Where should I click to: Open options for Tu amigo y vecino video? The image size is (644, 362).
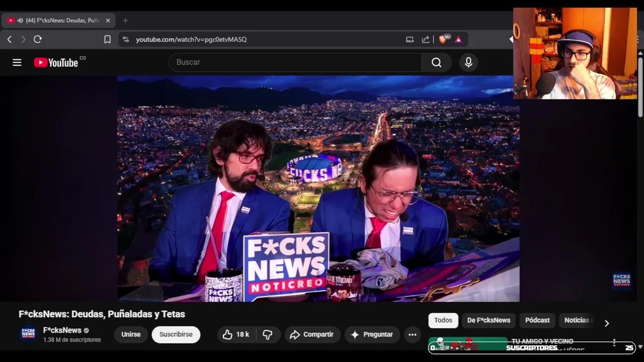(x=614, y=343)
